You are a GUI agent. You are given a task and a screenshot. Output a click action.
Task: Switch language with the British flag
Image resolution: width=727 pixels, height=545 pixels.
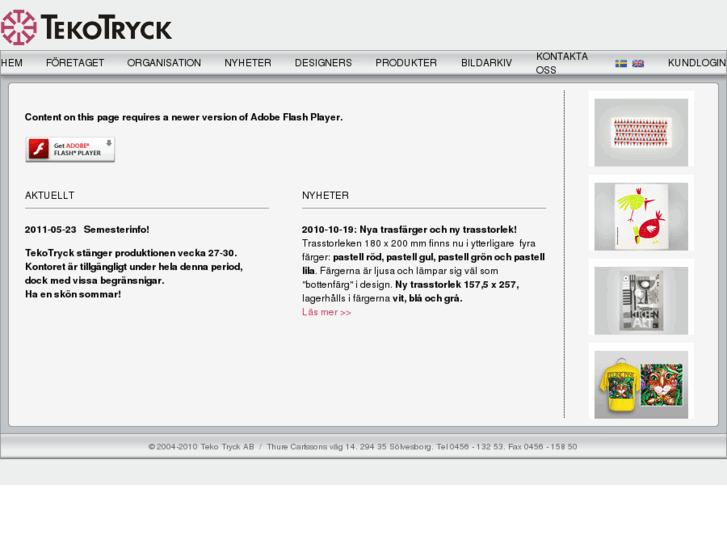(x=638, y=63)
